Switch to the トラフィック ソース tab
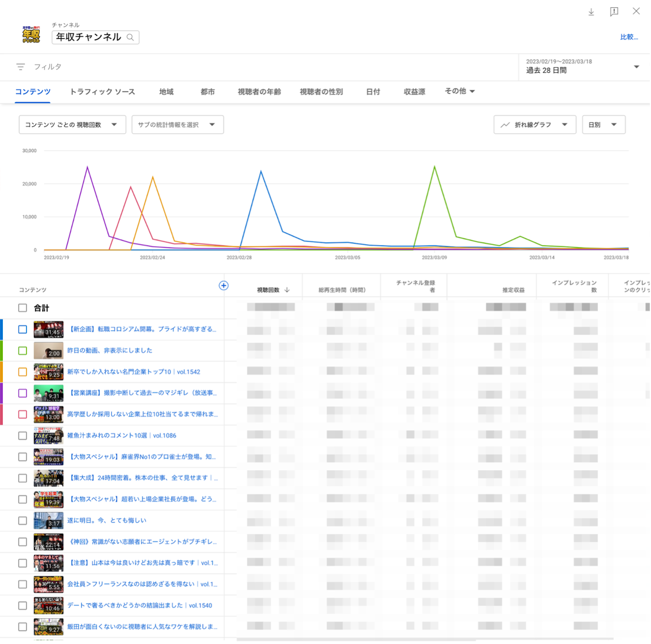 102,91
